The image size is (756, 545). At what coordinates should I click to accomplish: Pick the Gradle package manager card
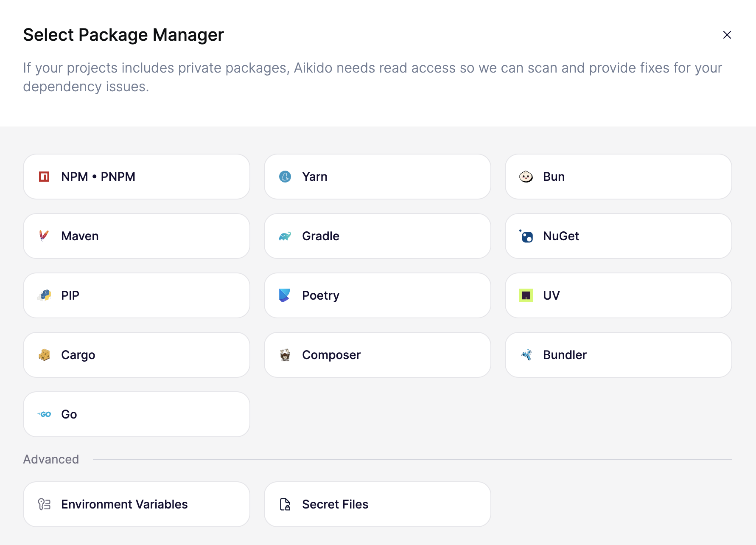coord(377,236)
